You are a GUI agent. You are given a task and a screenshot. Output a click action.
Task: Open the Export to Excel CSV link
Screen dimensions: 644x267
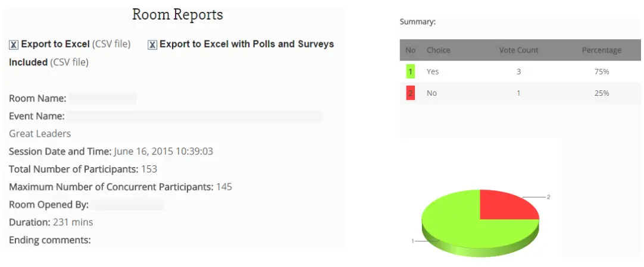[55, 44]
